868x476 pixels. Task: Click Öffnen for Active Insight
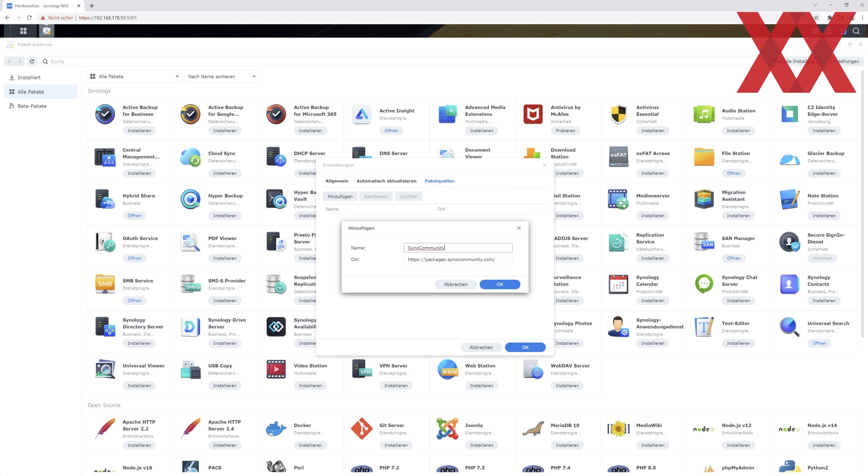point(392,131)
